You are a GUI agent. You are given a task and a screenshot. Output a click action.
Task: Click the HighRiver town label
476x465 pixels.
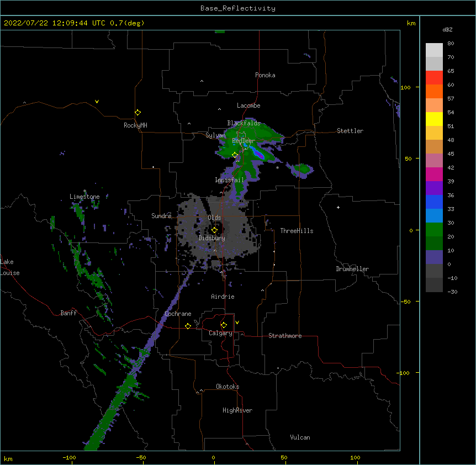tap(237, 410)
